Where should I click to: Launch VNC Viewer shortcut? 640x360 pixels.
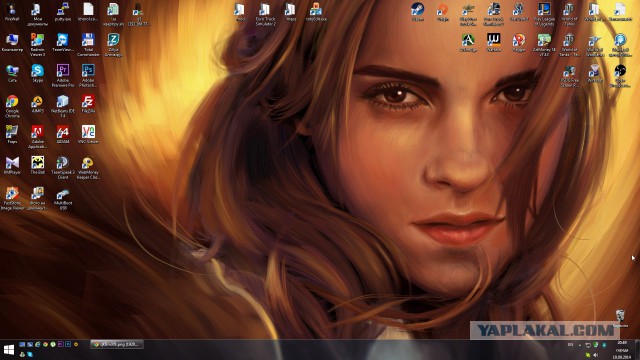(88, 134)
